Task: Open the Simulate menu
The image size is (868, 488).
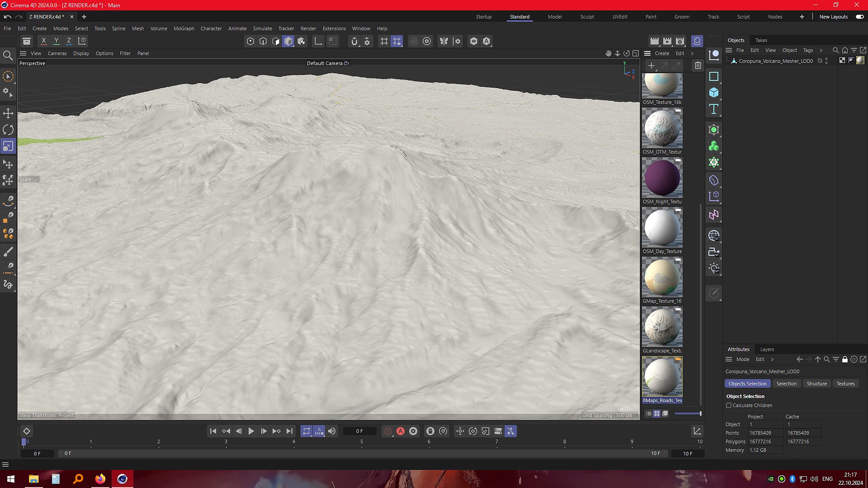Action: 263,28
